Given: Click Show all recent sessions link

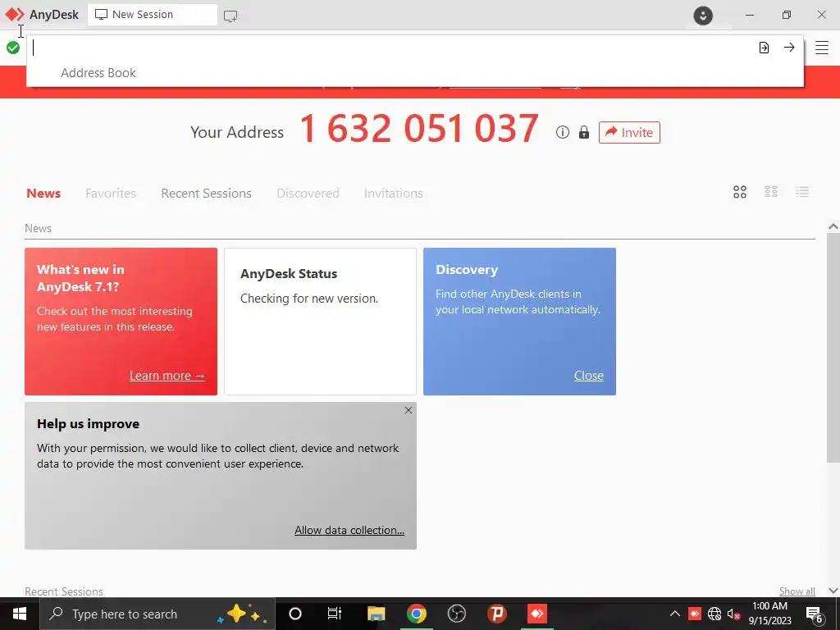Looking at the screenshot, I should (x=797, y=591).
